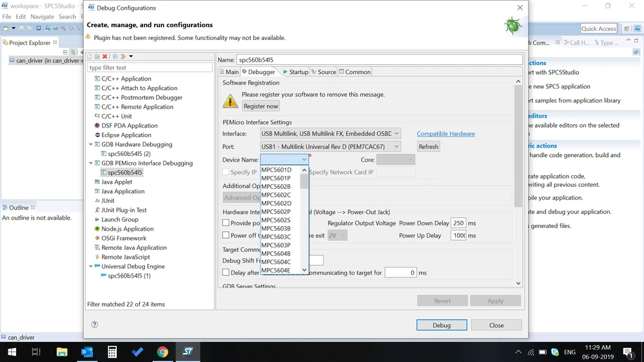The image size is (644, 362).
Task: Click the Debug button
Action: [x=442, y=325]
